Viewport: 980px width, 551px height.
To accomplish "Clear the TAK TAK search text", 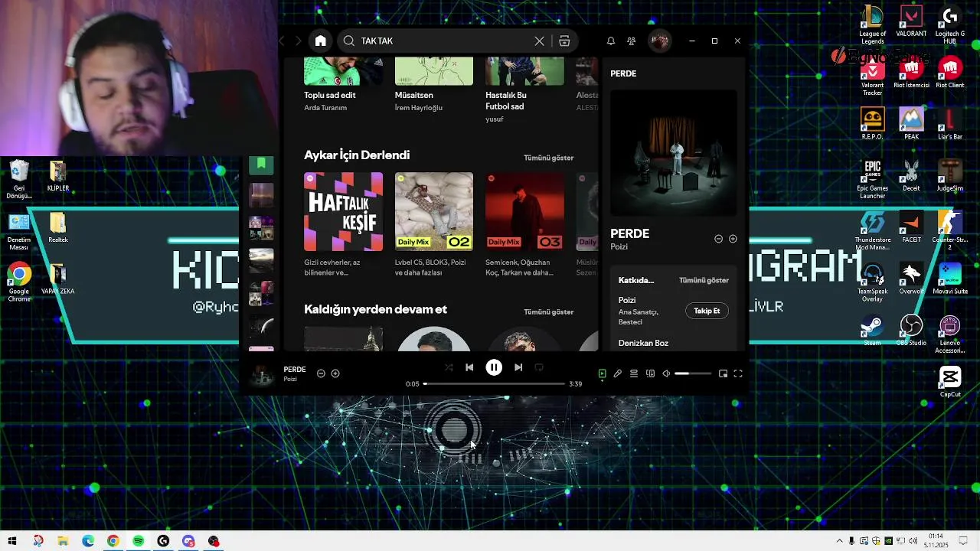I will click(539, 41).
